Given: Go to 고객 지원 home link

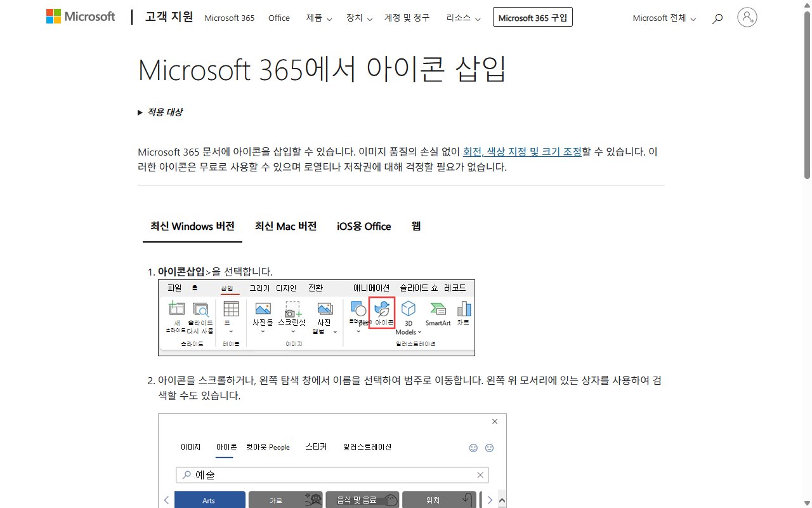Looking at the screenshot, I should coord(169,17).
